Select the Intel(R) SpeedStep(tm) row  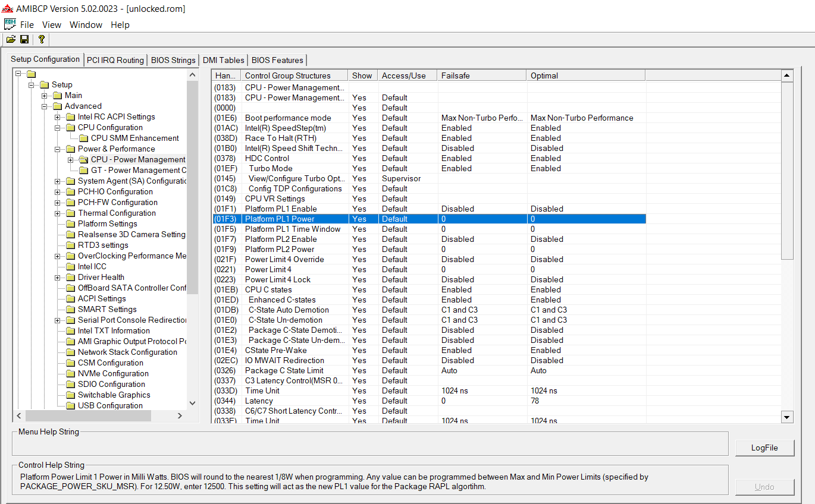(x=429, y=128)
